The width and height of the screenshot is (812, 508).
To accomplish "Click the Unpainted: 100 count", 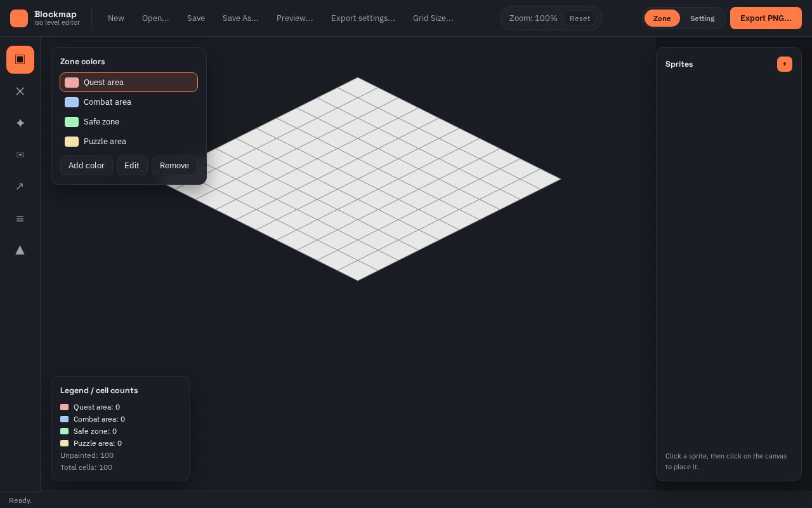I will pos(87,455).
